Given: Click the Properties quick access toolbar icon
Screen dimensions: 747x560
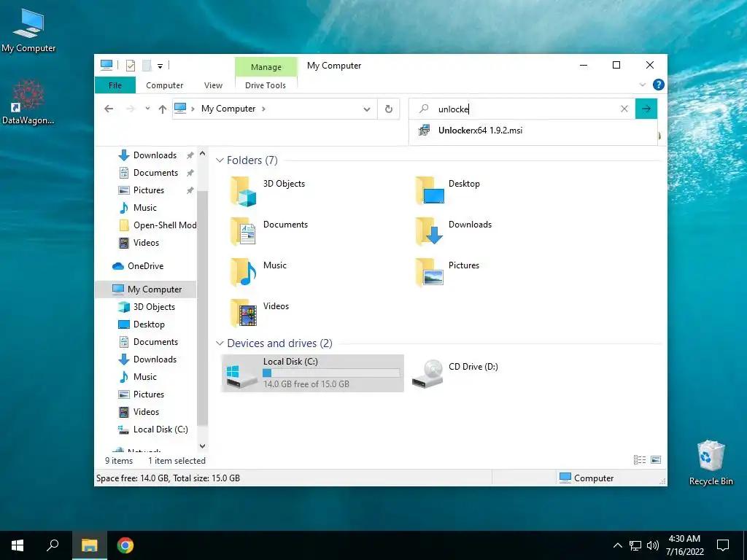Looking at the screenshot, I should coord(130,65).
